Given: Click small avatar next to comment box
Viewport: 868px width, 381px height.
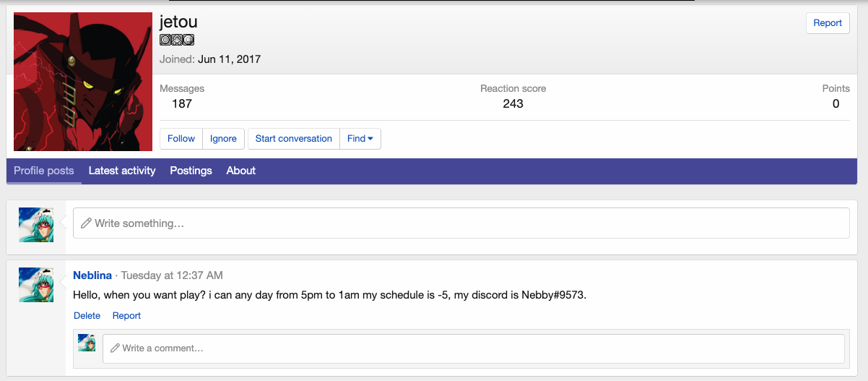Looking at the screenshot, I should point(87,343).
